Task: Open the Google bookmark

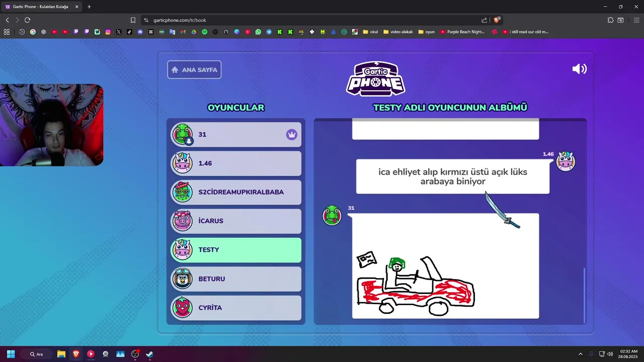Action: point(33,32)
